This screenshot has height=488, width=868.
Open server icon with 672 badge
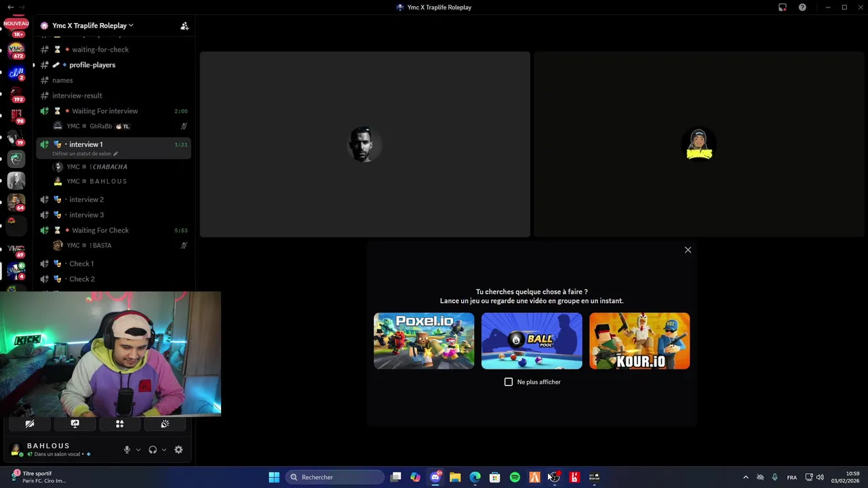coord(16,50)
